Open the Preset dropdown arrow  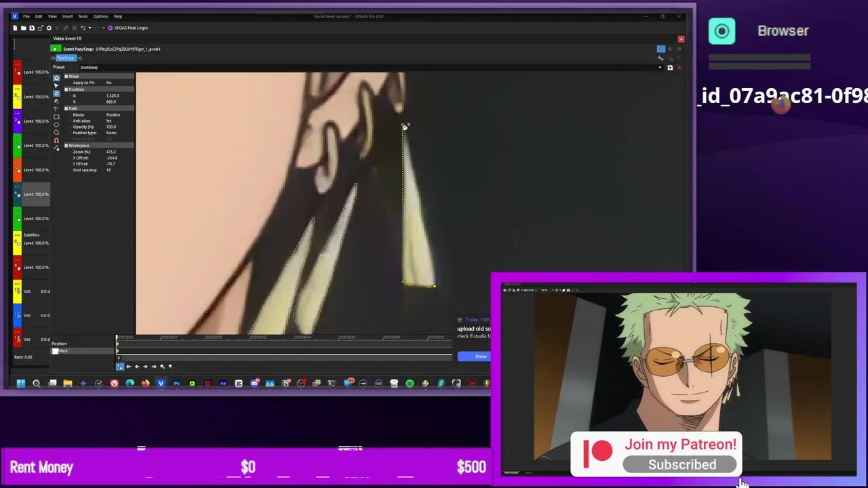[660, 67]
